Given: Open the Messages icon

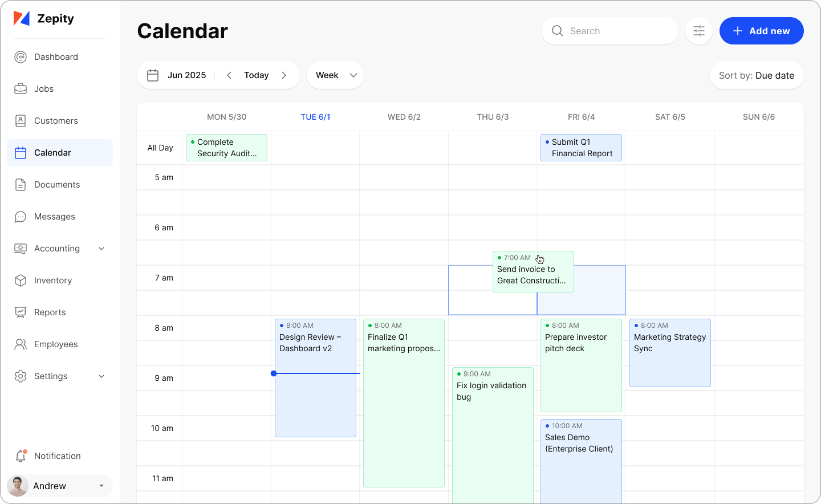Looking at the screenshot, I should tap(21, 217).
